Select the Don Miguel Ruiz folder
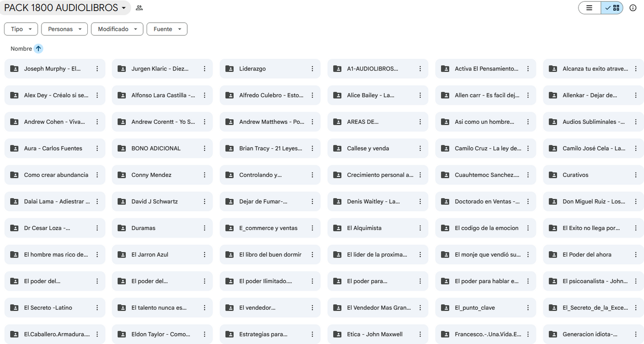 click(x=594, y=201)
